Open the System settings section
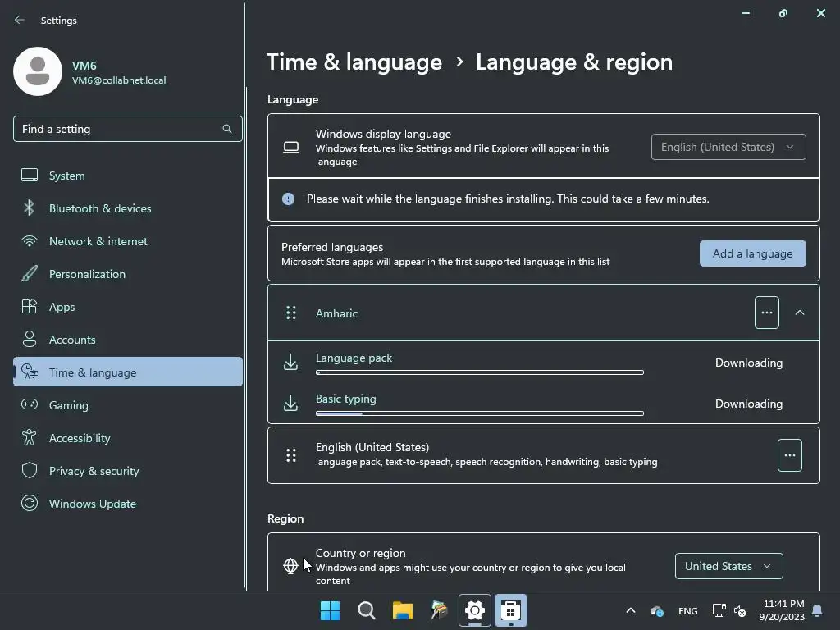Screen dimensions: 840x630 (127, 176)
